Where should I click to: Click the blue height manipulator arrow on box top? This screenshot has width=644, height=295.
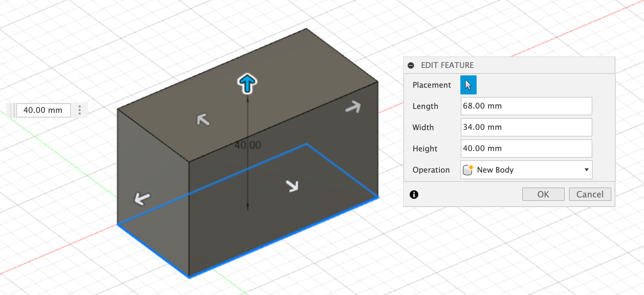pos(247,83)
